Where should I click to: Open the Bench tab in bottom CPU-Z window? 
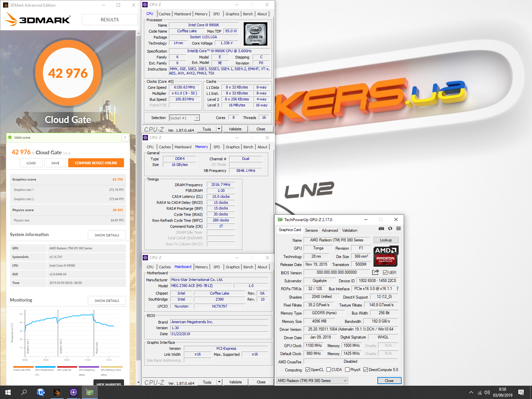[x=248, y=267]
